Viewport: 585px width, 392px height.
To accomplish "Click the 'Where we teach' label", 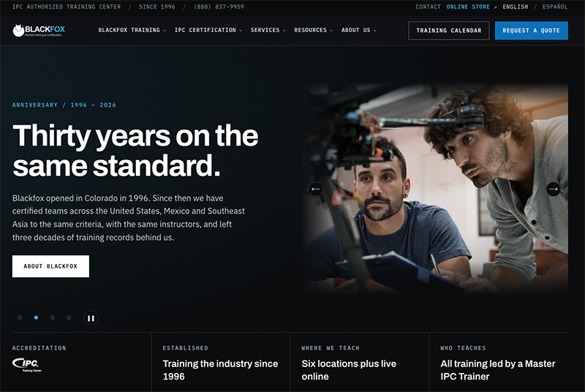I will click(x=331, y=348).
